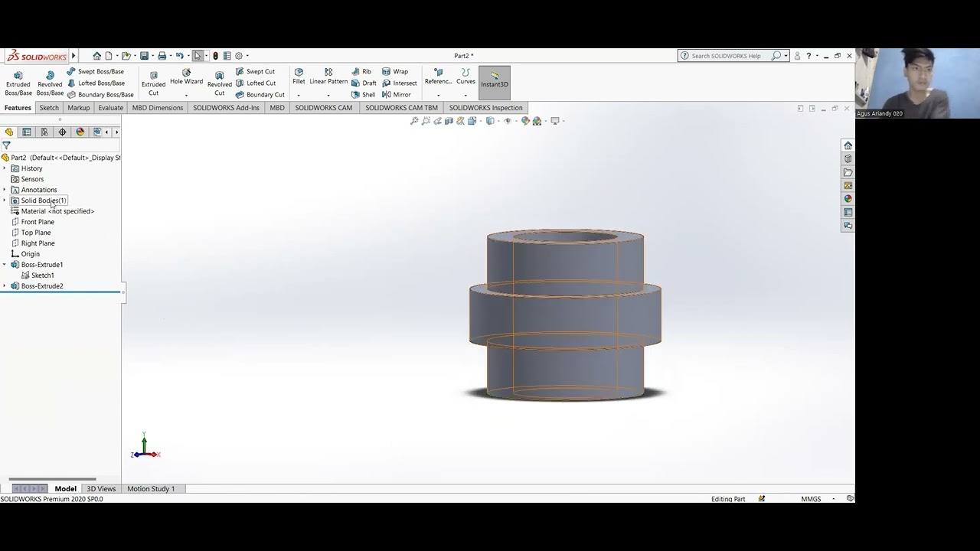Select the Extruded Boss/Base tool
This screenshot has width=980, height=551.
(x=18, y=83)
